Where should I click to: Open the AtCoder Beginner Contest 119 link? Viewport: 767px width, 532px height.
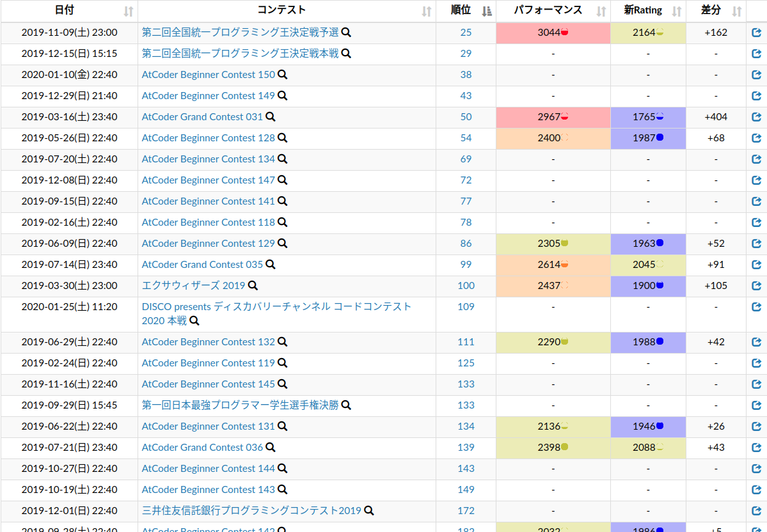point(209,363)
